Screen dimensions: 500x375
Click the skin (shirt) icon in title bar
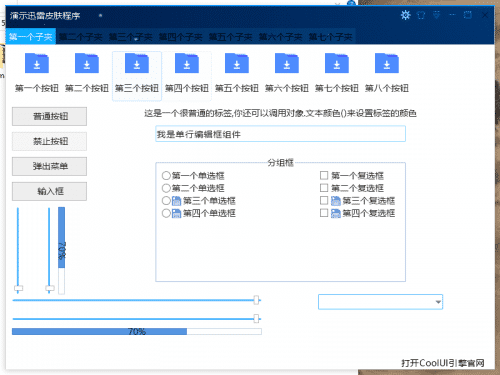point(421,15)
